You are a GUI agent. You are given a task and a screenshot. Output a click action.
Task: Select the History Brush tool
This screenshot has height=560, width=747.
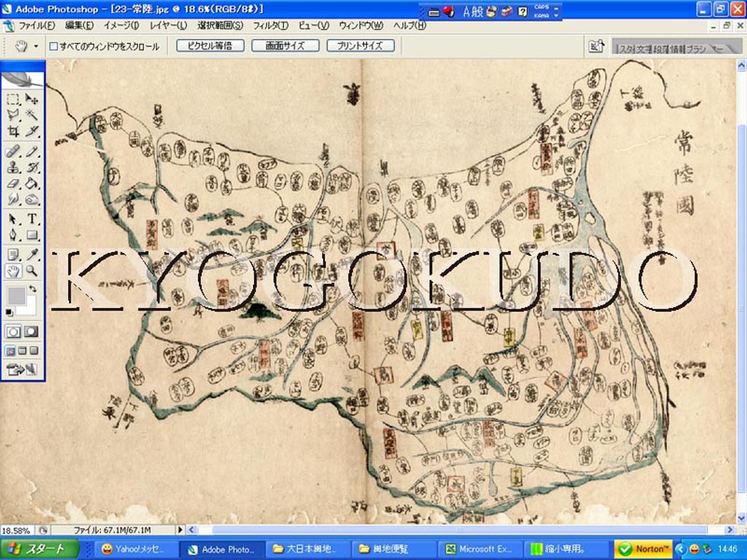[x=31, y=168]
